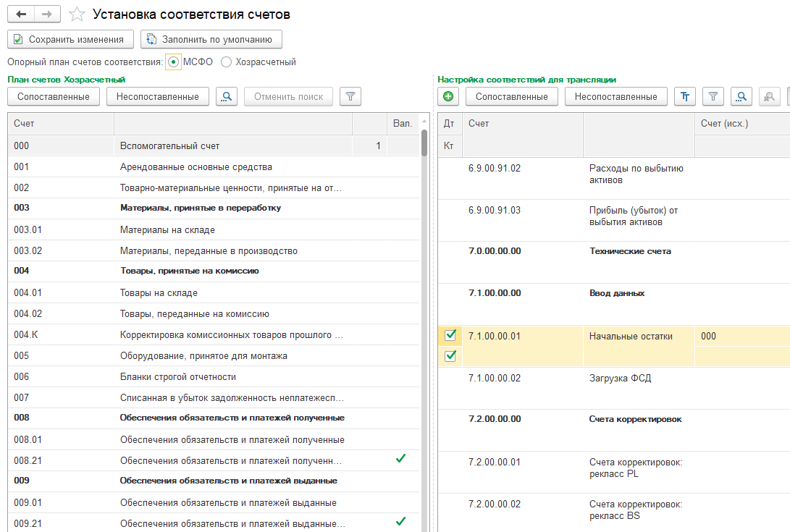The height and width of the screenshot is (532, 790).
Task: Click the forward navigation arrow
Action: 47,14
